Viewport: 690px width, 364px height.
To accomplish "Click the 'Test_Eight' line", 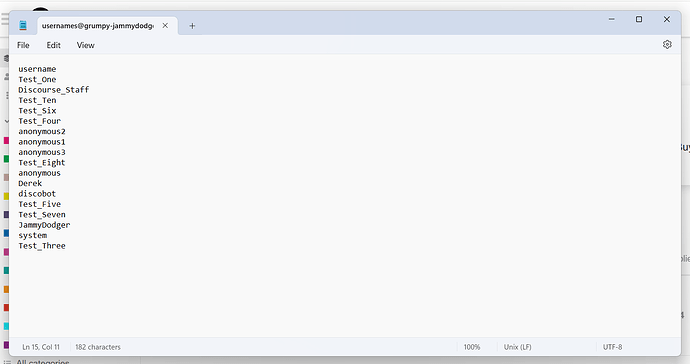I will pyautogui.click(x=42, y=163).
